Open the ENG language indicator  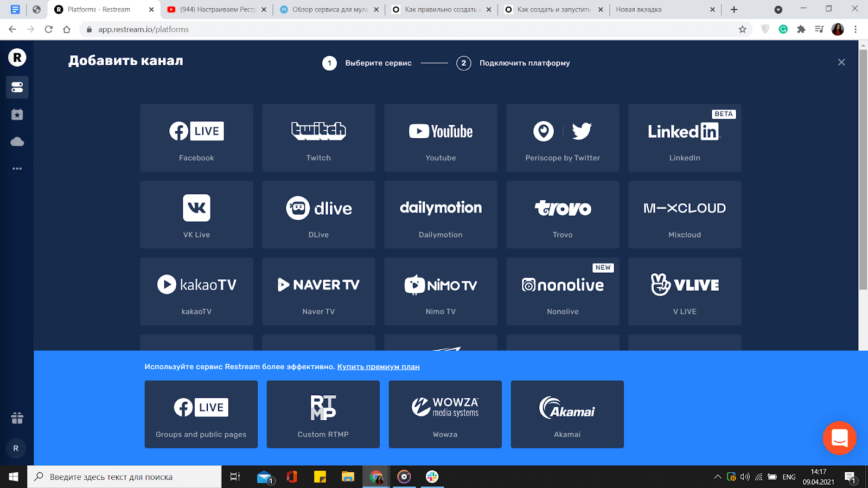pos(789,477)
